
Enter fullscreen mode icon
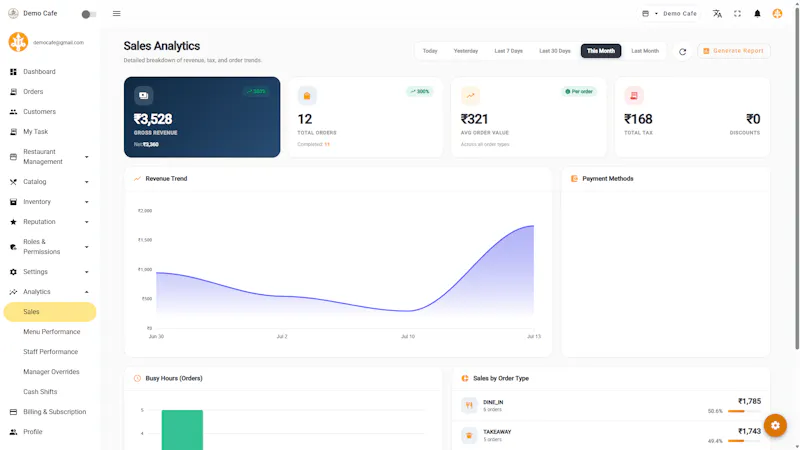point(737,14)
